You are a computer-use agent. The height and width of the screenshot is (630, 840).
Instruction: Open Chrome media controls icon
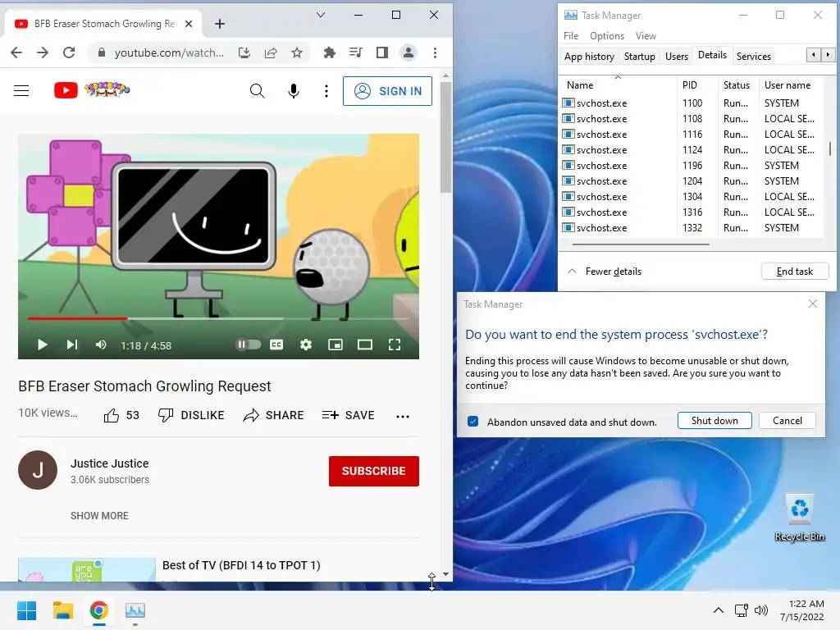click(356, 52)
